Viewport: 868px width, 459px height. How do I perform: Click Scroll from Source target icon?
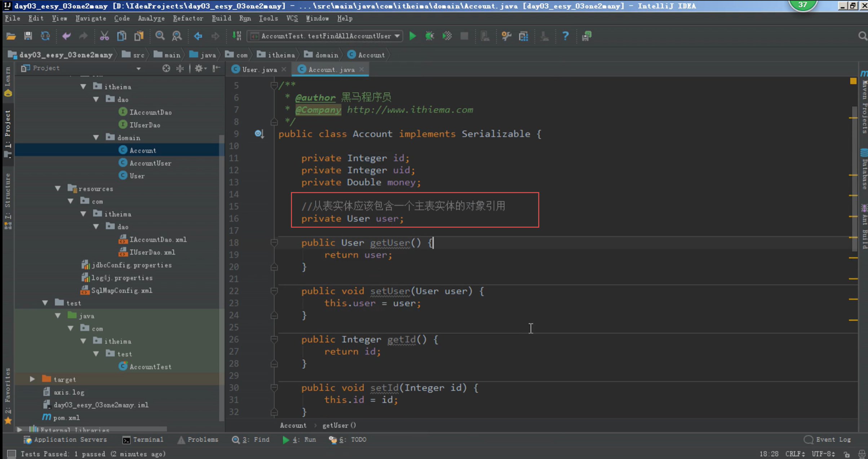(166, 68)
